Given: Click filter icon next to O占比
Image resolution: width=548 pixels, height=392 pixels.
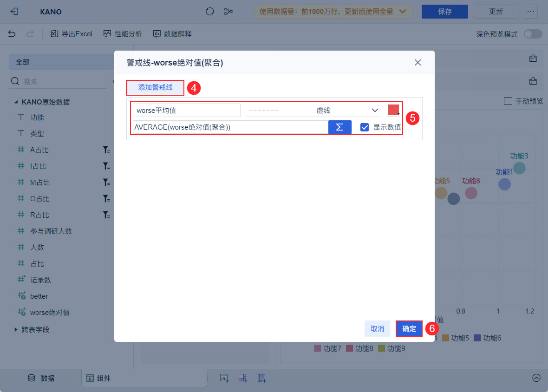Looking at the screenshot, I should (x=106, y=198).
